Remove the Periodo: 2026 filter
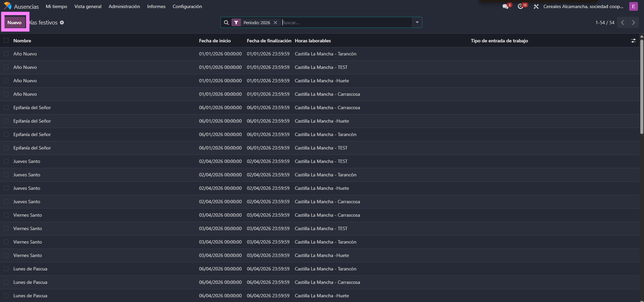The image size is (644, 302). [275, 23]
